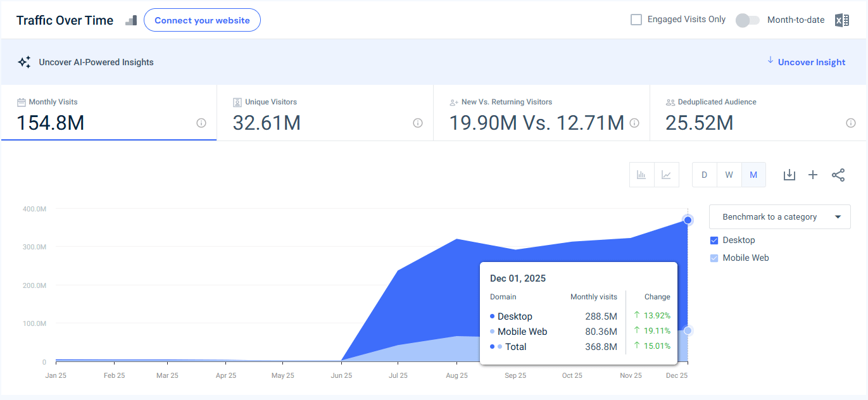View info tooltip for Monthly Visits
The height and width of the screenshot is (400, 868).
[x=201, y=123]
